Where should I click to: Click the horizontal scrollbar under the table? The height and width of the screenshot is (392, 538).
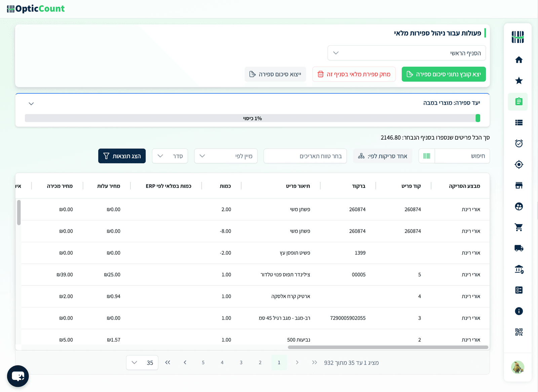(388, 347)
